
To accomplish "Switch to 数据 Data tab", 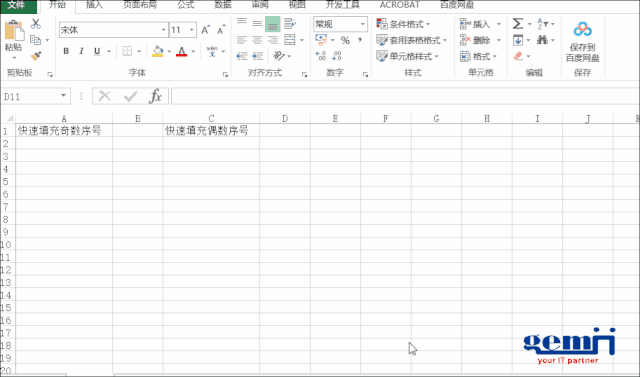I will pos(223,5).
